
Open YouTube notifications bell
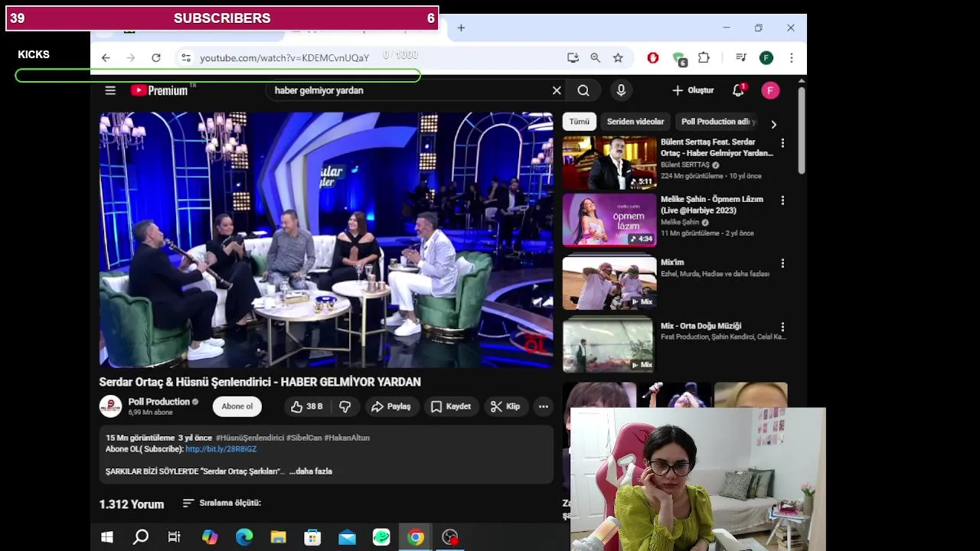[x=738, y=90]
